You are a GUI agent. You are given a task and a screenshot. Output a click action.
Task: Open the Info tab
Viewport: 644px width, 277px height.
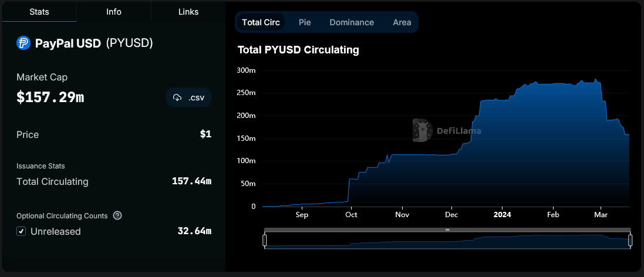pos(114,12)
